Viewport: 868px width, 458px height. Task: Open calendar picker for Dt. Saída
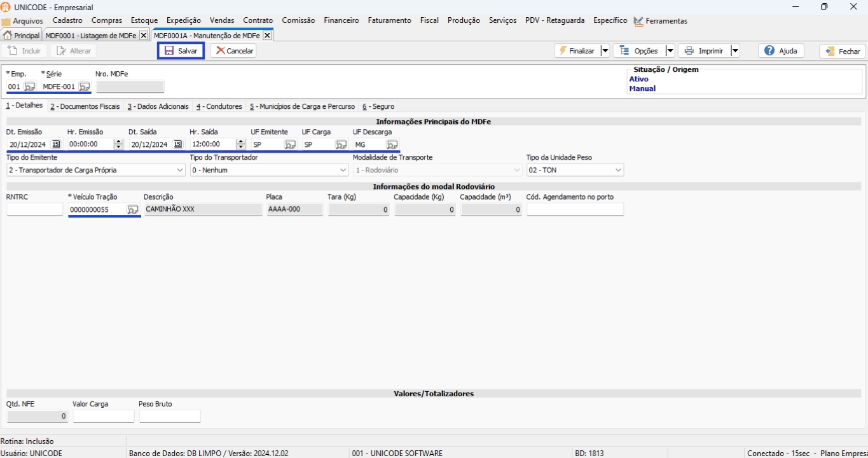tap(177, 144)
